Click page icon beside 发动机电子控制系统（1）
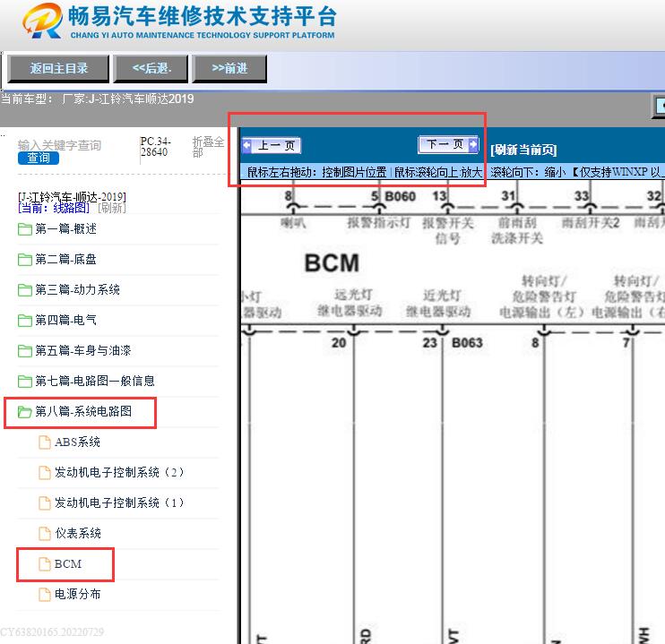Screen dimensions: 665x644 (45, 502)
